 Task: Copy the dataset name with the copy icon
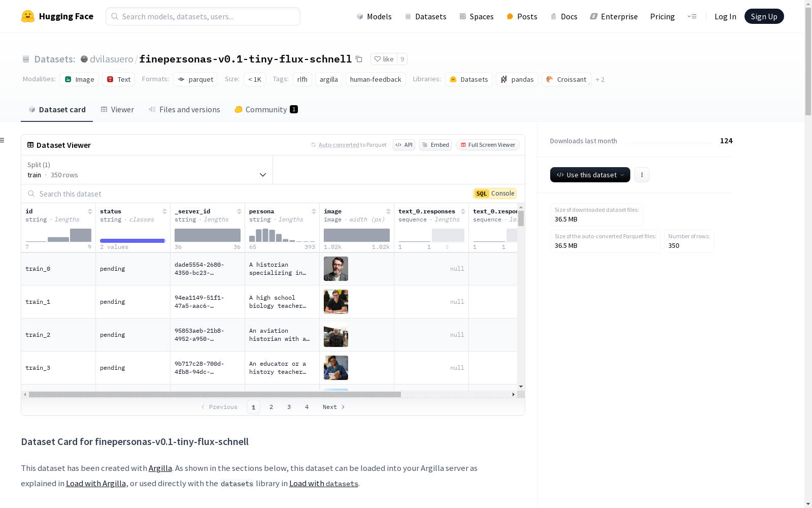point(359,59)
